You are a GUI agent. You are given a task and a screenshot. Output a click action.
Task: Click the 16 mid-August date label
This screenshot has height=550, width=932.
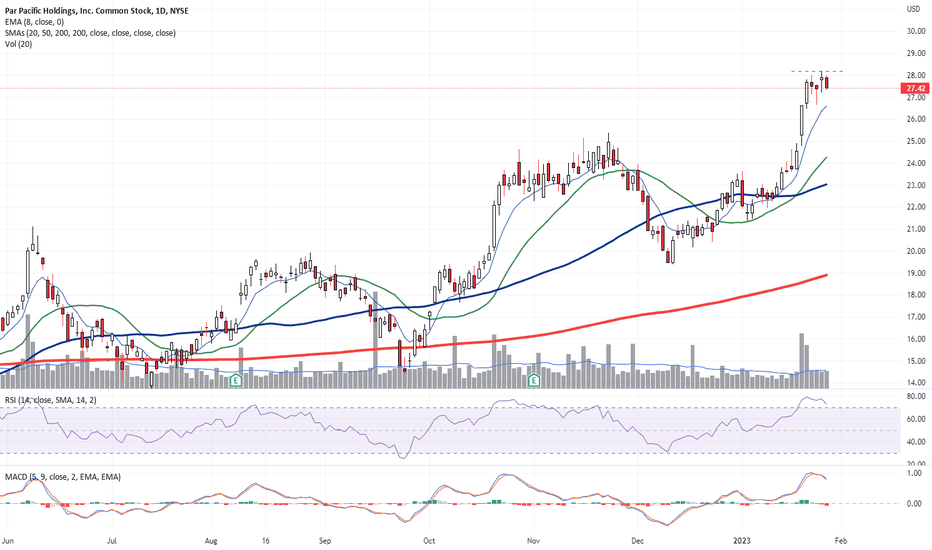(266, 541)
